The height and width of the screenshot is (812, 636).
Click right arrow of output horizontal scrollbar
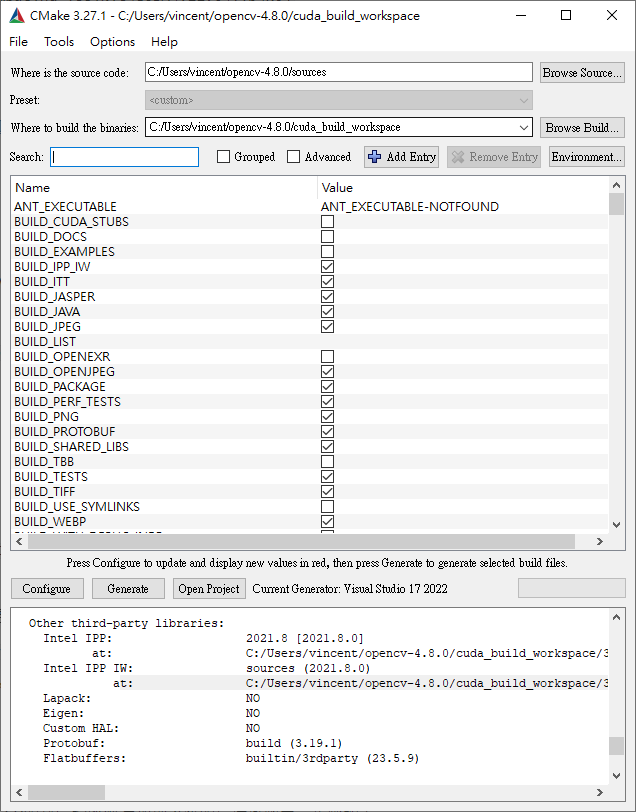click(600, 792)
